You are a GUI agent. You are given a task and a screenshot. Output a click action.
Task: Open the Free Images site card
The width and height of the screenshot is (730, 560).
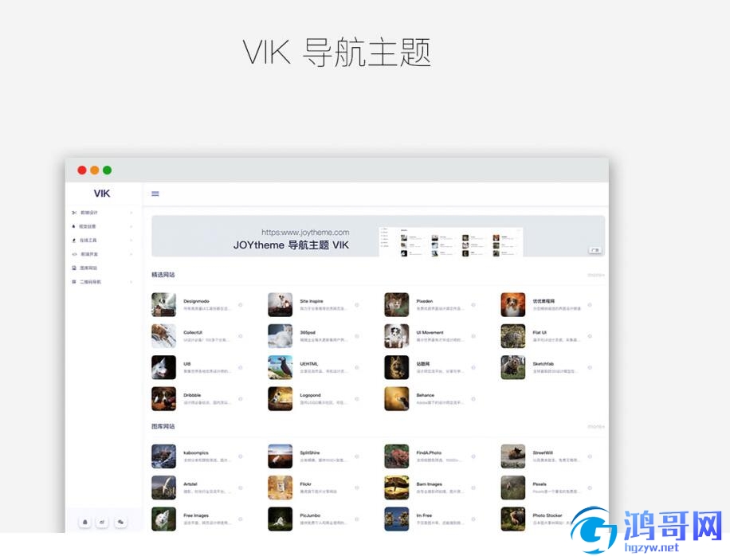click(x=198, y=519)
